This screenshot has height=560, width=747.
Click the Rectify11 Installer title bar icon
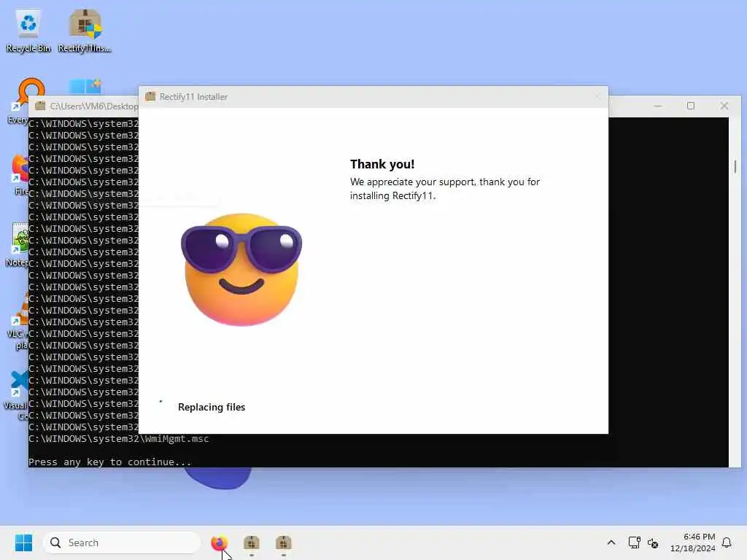pos(150,96)
